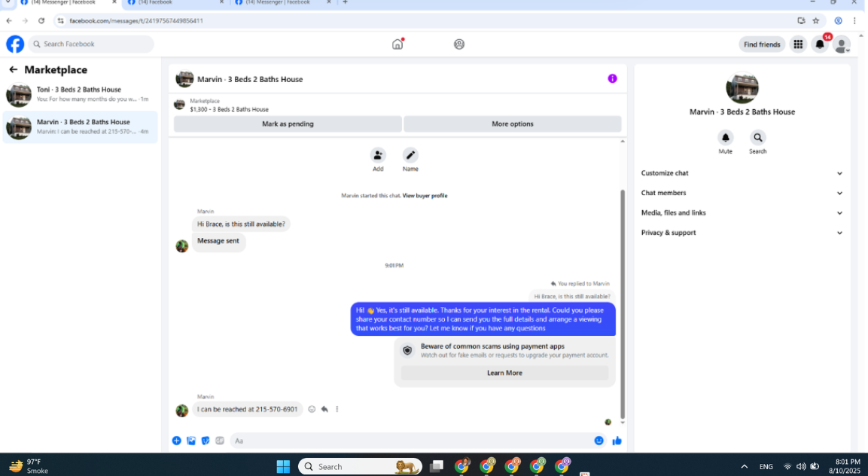Click Windows taskbar Search box
Screen dimensions: 868x476
point(361,466)
